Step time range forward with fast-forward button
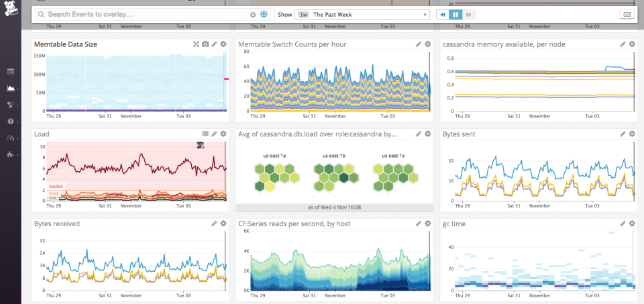The height and width of the screenshot is (304, 644). tap(469, 14)
